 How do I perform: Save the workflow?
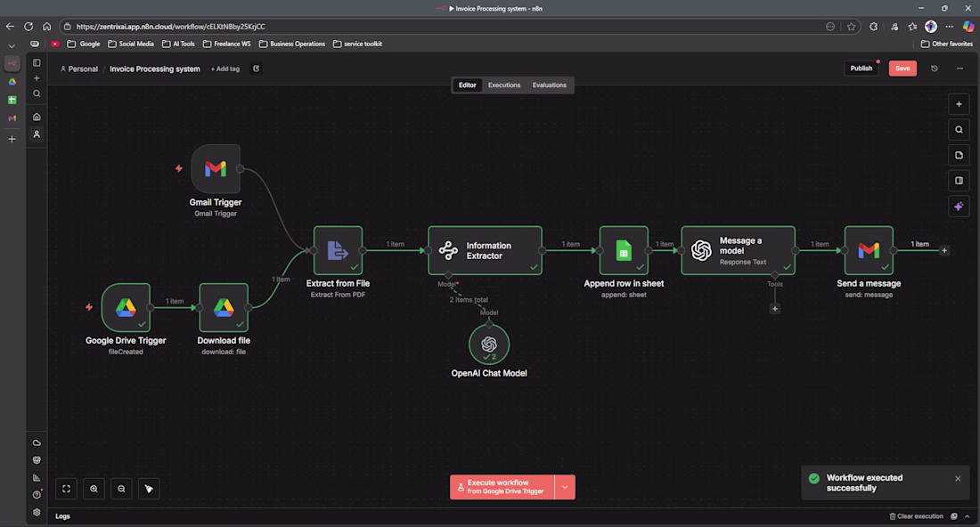[x=902, y=69]
